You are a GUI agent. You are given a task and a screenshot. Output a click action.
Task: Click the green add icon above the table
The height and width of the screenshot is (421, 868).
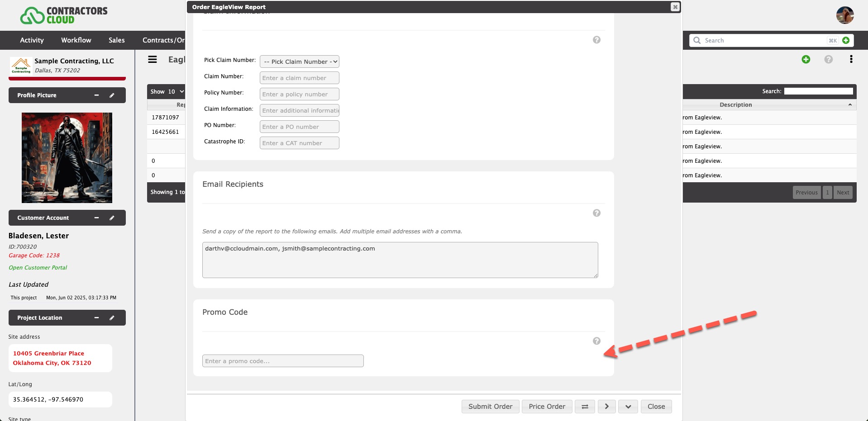pyautogui.click(x=806, y=59)
